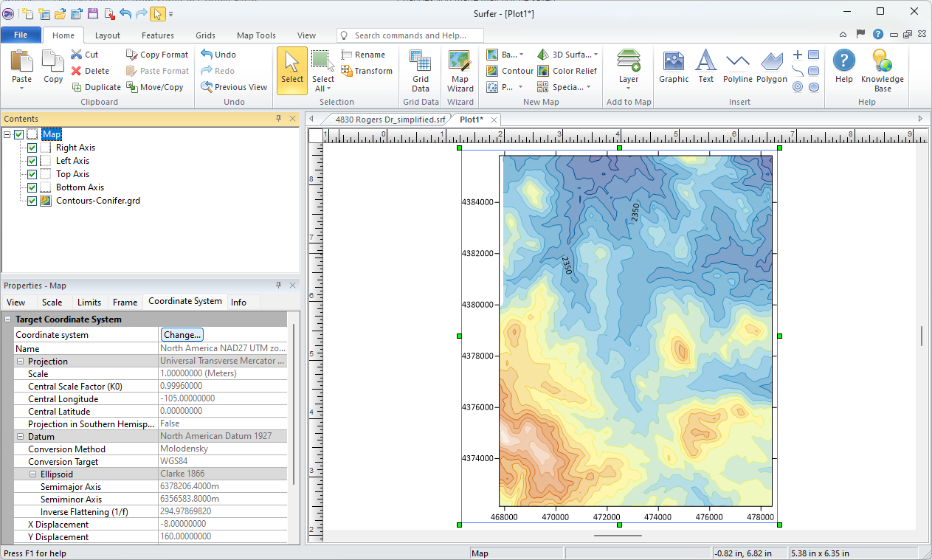
Task: Toggle the Top Axis checkbox
Action: coord(32,174)
